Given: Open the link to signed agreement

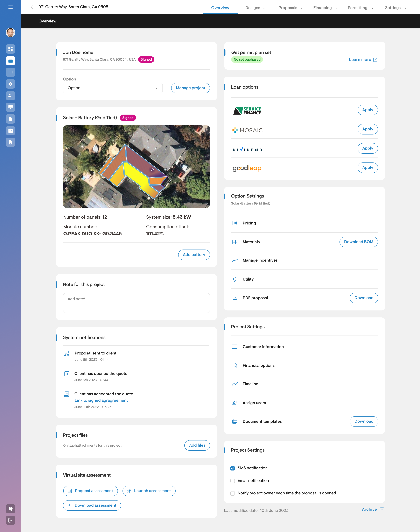Looking at the screenshot, I should pos(101,400).
